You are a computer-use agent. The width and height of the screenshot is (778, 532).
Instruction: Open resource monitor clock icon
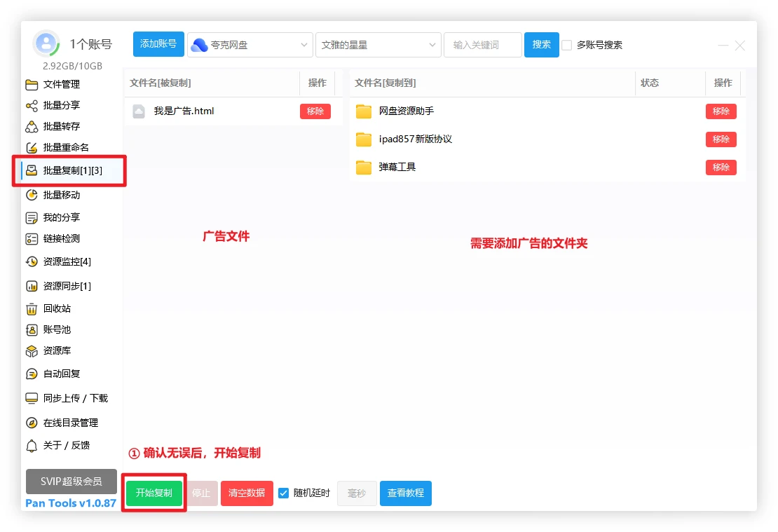(32, 262)
